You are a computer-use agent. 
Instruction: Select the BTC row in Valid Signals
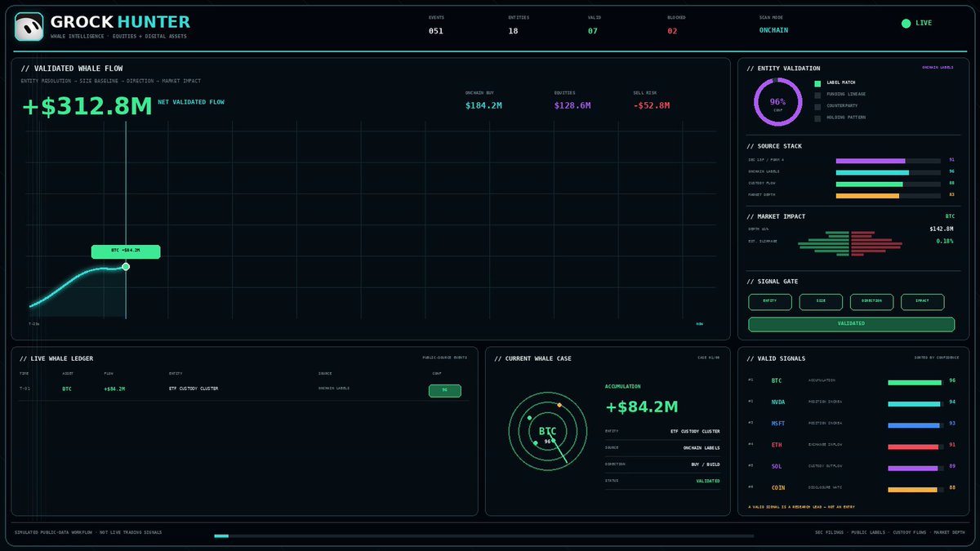click(x=852, y=381)
